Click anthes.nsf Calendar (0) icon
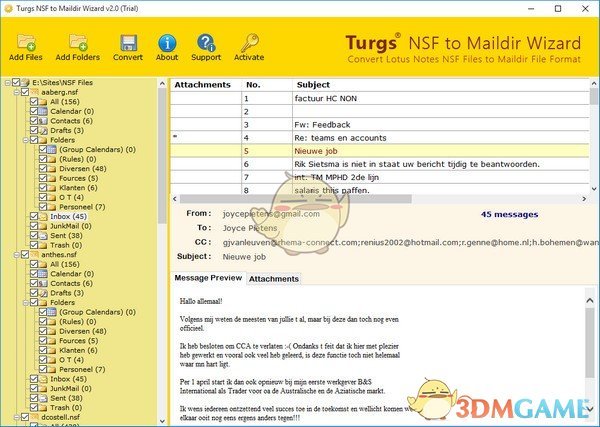Viewport: 600px width, 427px height. coord(43,274)
